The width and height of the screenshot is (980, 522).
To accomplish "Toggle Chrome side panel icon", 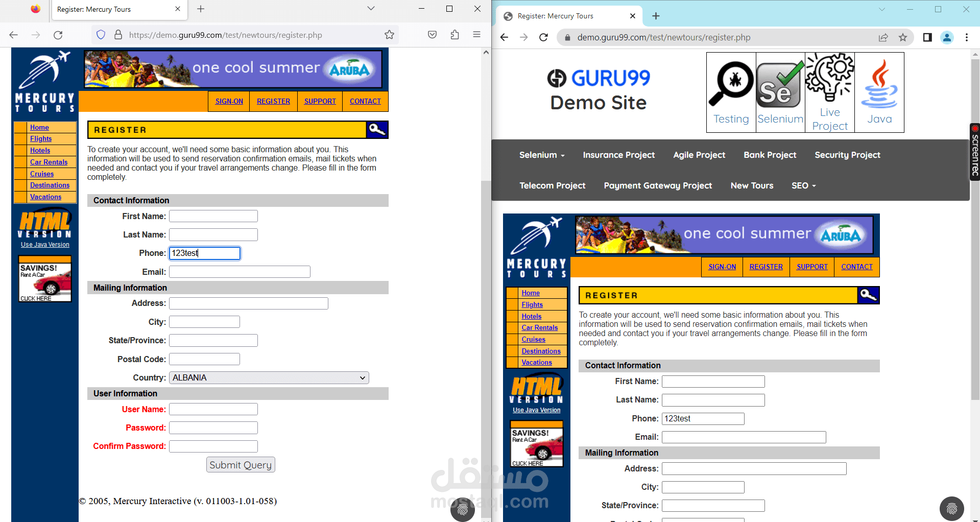I will click(927, 37).
